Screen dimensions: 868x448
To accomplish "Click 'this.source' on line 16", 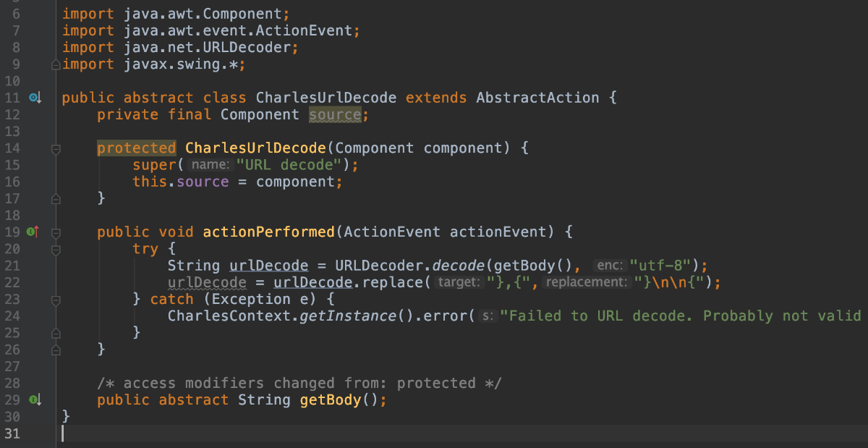I will tap(181, 182).
